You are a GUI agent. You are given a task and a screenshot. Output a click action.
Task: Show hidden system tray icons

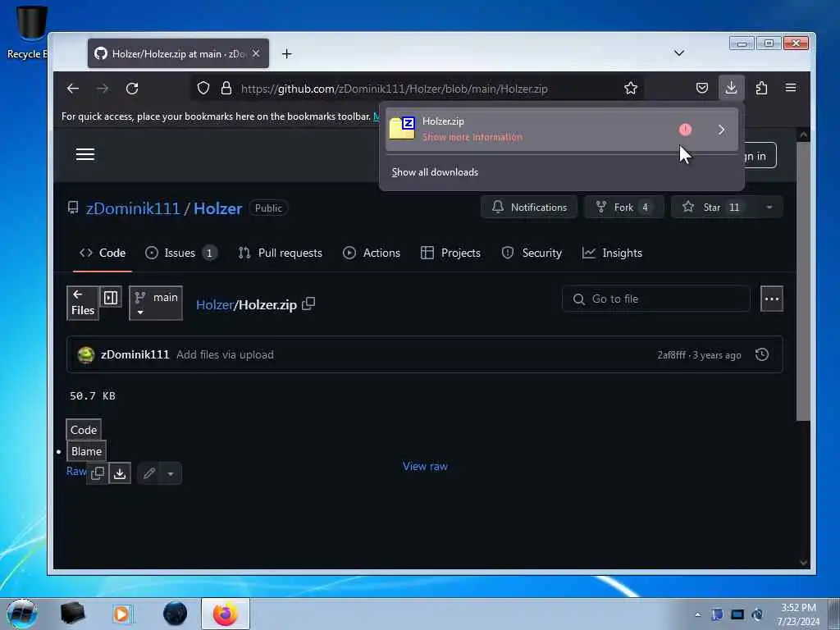tap(697, 615)
